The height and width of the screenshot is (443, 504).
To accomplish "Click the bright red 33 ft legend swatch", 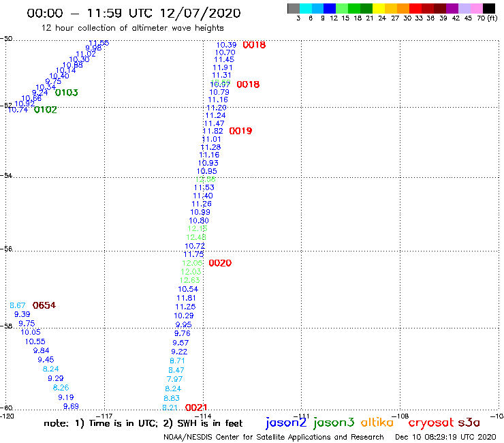I will pos(415,8).
